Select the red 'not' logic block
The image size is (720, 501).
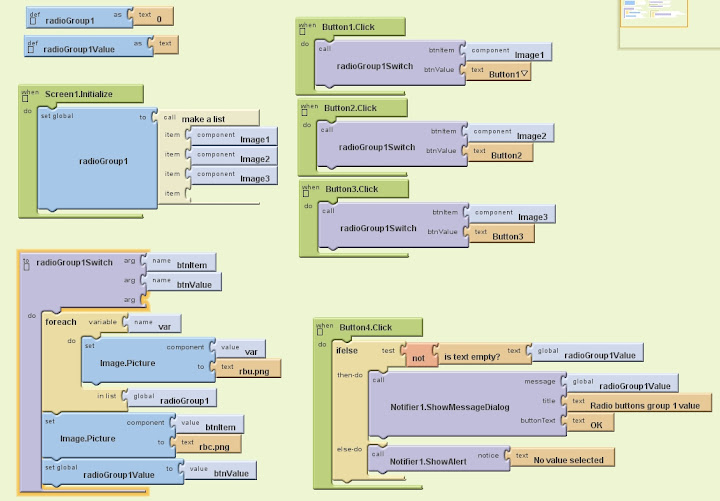click(x=418, y=355)
